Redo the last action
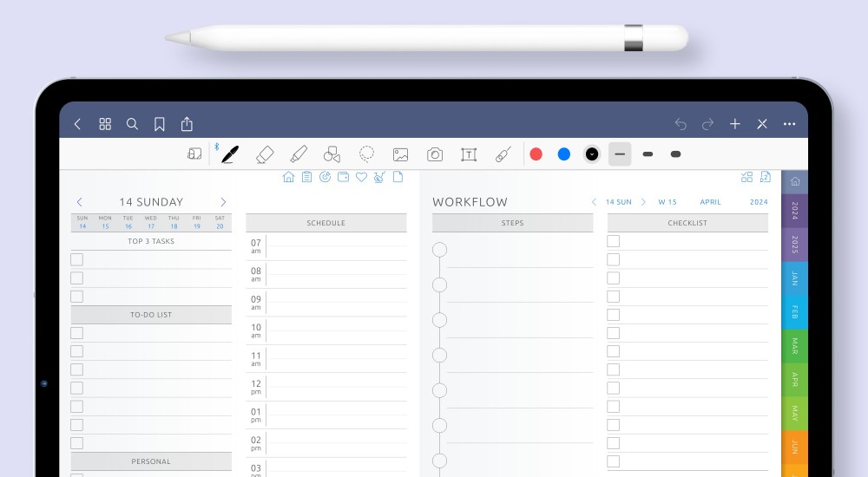 [708, 125]
